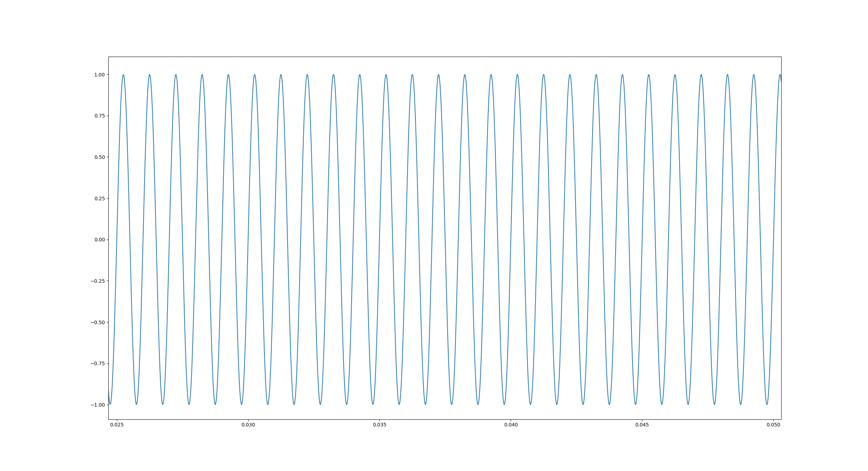The height and width of the screenshot is (471, 868).
Task: Click the 0.045 x-axis tick label
Action: [x=642, y=425]
